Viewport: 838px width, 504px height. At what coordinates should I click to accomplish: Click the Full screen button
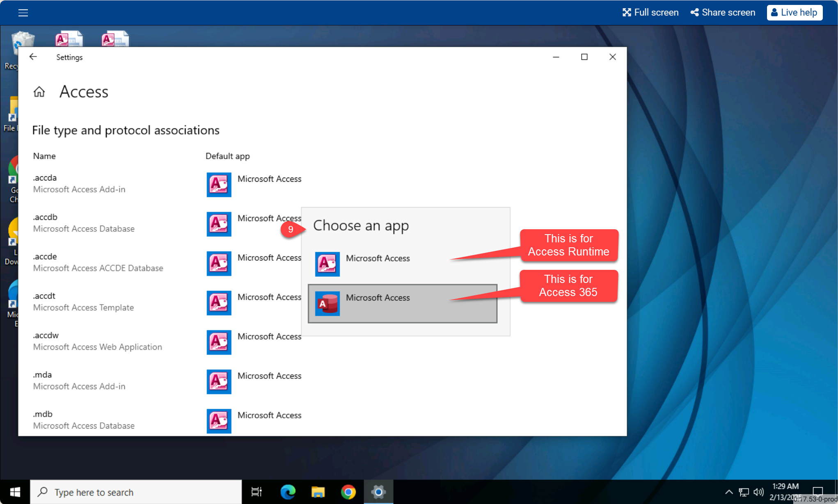(650, 13)
